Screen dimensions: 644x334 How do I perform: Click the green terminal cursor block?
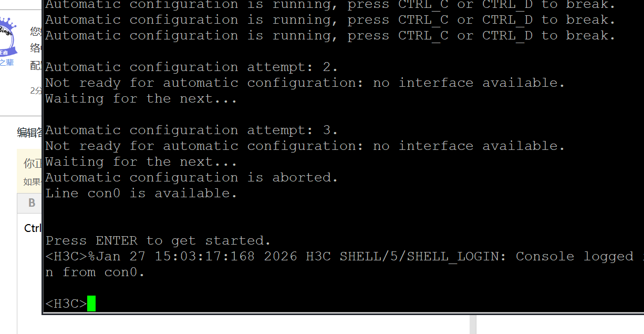91,303
